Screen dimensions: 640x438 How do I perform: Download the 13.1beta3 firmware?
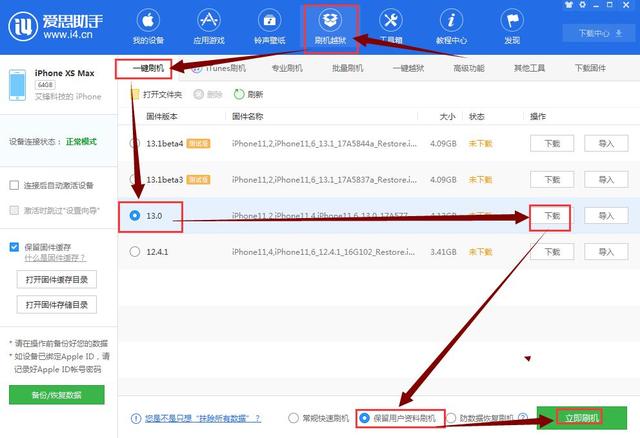[552, 180]
